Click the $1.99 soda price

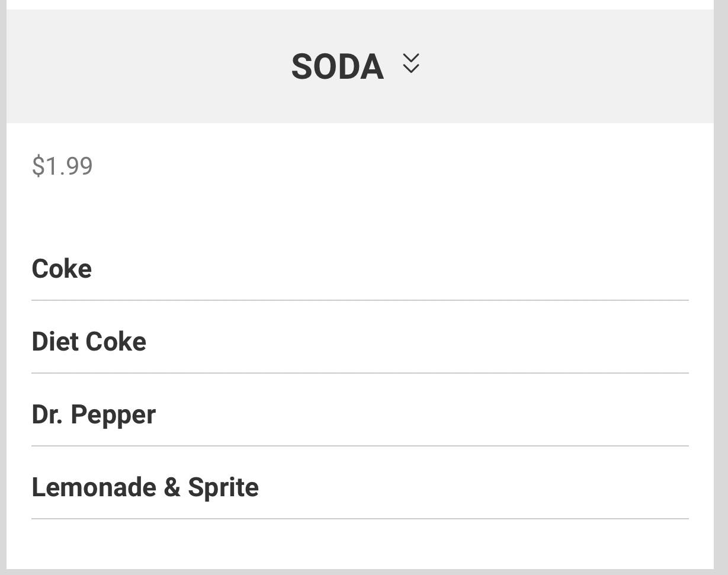[x=62, y=166]
